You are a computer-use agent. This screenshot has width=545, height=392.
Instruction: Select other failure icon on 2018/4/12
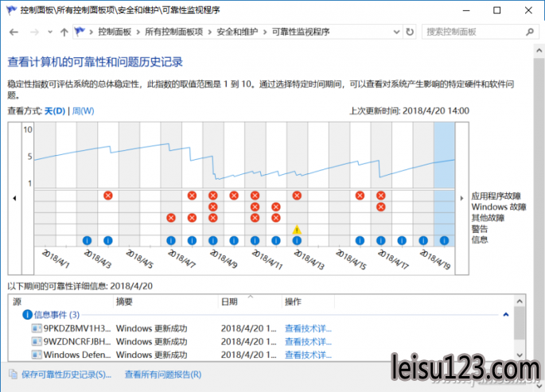pyautogui.click(x=276, y=218)
